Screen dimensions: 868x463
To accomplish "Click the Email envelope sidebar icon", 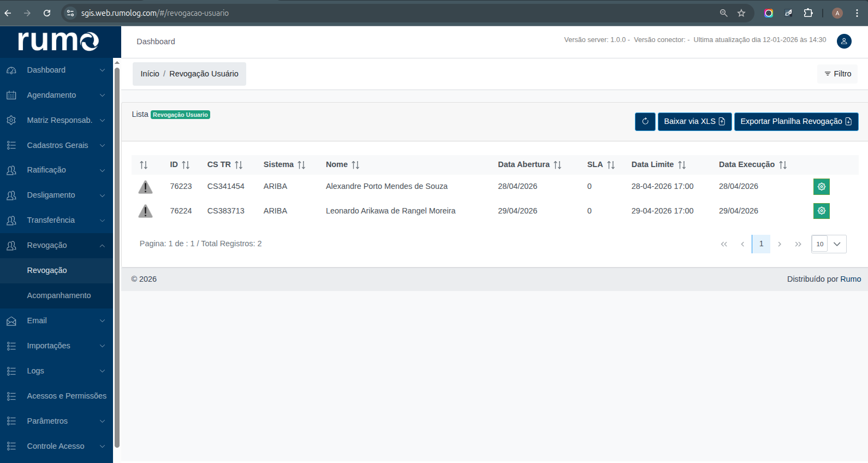I will tap(11, 321).
